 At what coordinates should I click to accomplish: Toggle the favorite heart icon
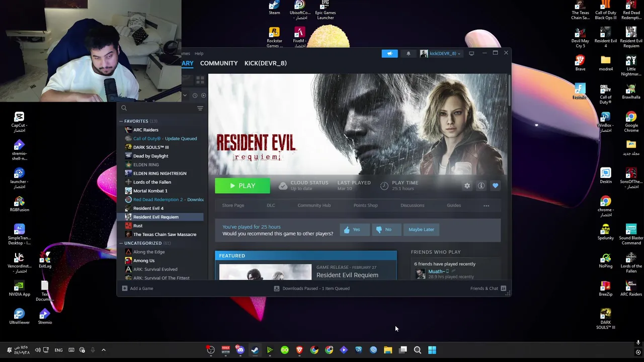[495, 186]
